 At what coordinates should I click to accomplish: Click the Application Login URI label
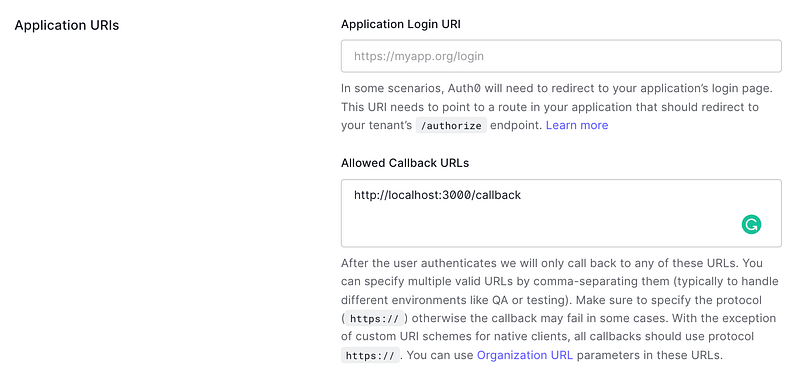(401, 24)
